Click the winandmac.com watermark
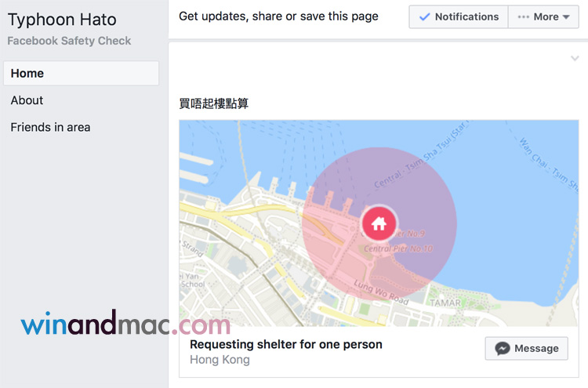 [125, 323]
